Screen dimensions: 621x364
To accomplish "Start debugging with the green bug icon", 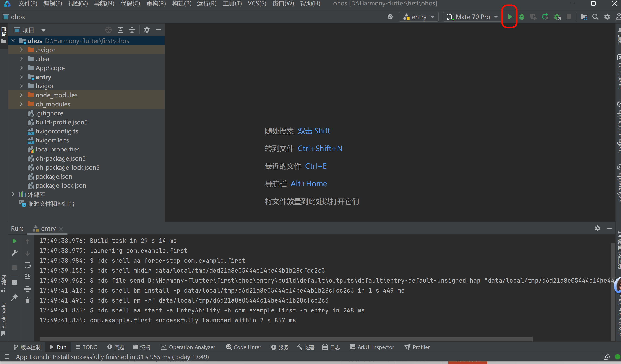I will (x=522, y=17).
